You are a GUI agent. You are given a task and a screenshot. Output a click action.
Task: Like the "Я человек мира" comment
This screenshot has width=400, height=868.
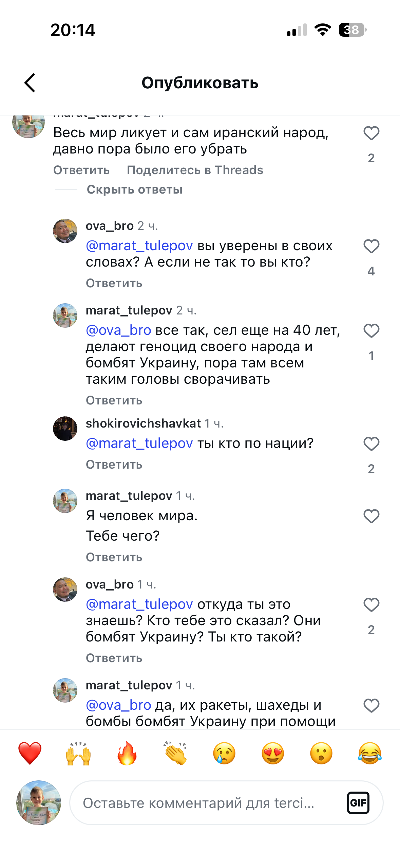(x=371, y=517)
